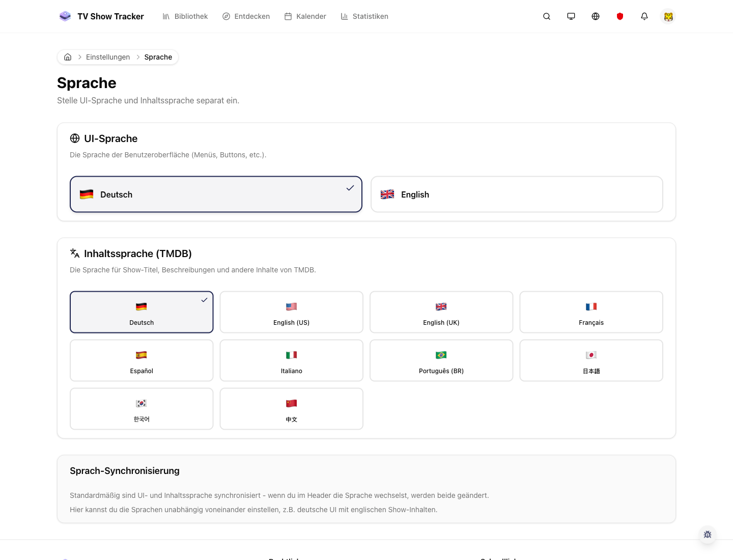Open notifications via the bell icon

644,16
